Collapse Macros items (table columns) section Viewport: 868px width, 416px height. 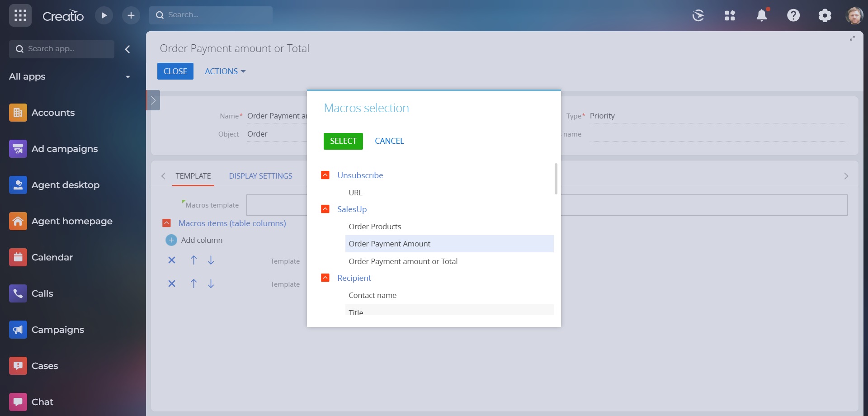tap(166, 223)
